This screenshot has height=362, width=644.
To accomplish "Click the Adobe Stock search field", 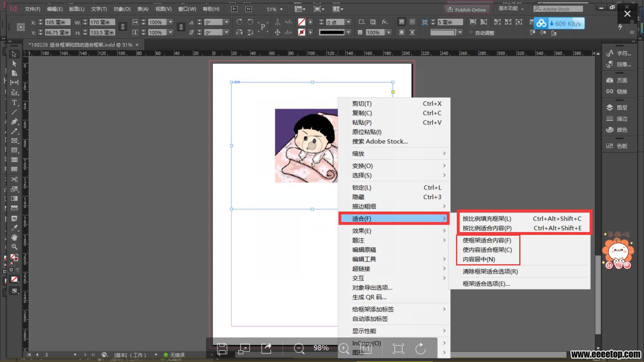I will coord(558,8).
